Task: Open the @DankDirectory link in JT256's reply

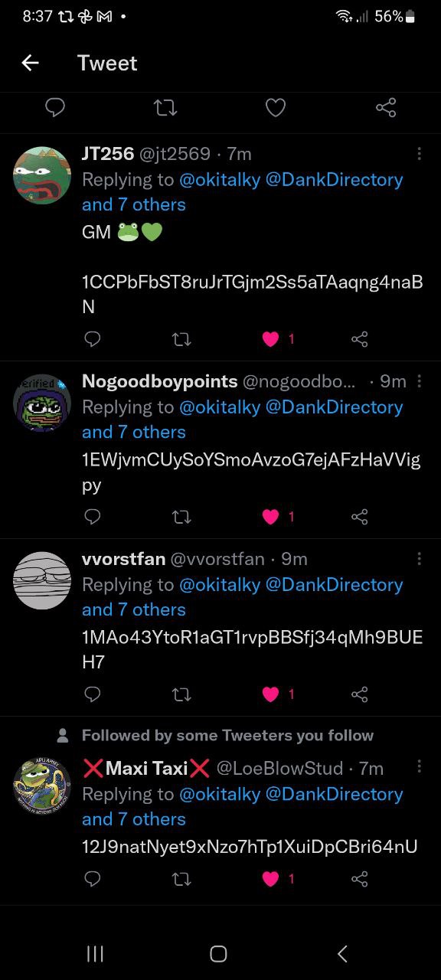Action: (x=334, y=180)
